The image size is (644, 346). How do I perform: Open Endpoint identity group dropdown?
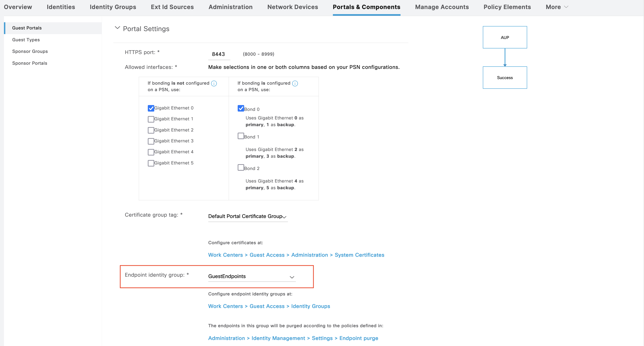(252, 276)
